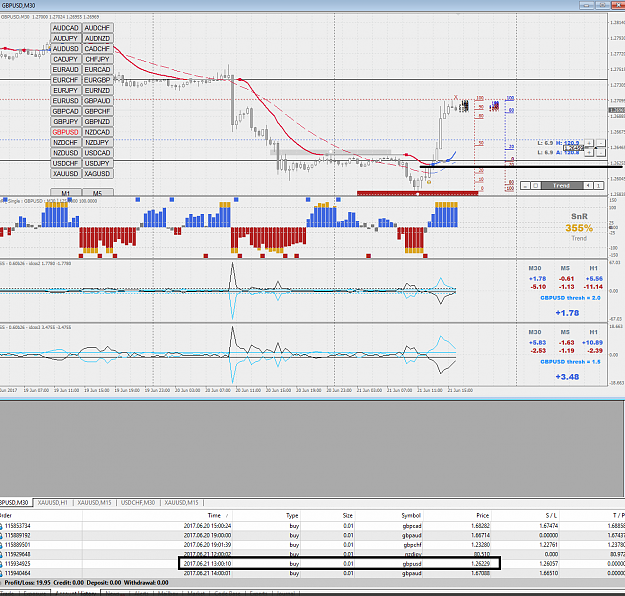Open the first XAUUSD,M15 chart tab
Screen dimensions: 625x596
pyautogui.click(x=94, y=503)
